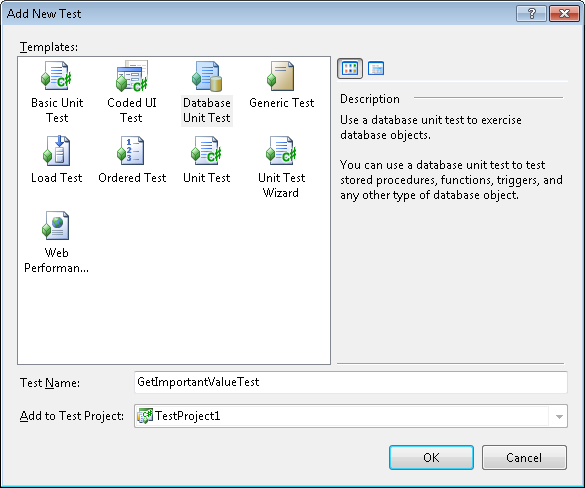Switch to small icons list view
585x488 pixels.
pos(376,68)
